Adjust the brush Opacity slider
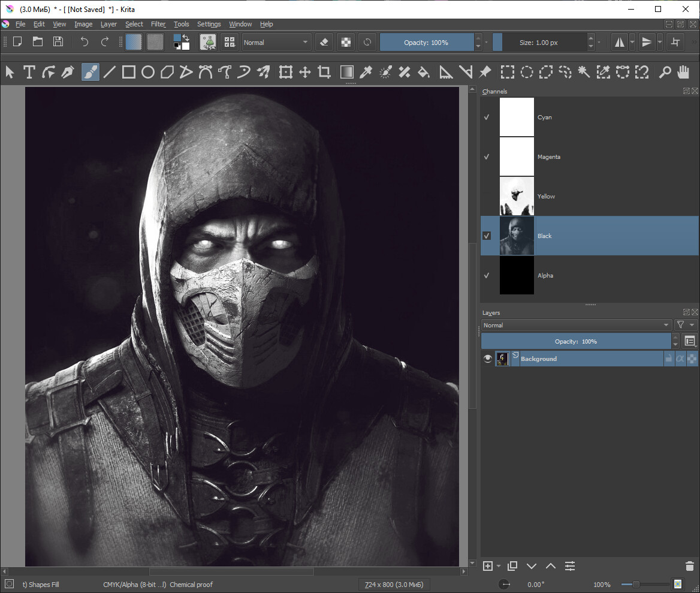The height and width of the screenshot is (593, 700). point(426,43)
